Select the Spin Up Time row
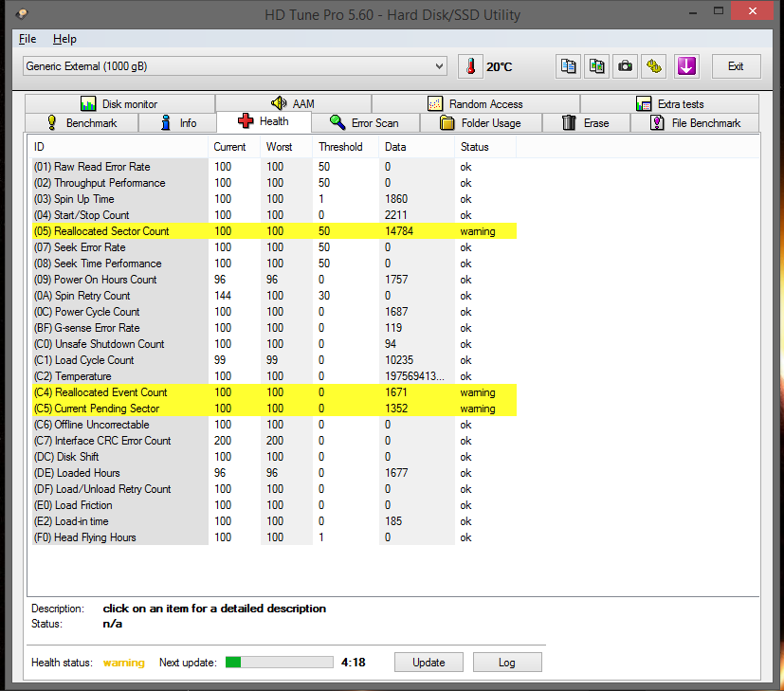Viewport: 784px width, 691px height. coord(274,199)
